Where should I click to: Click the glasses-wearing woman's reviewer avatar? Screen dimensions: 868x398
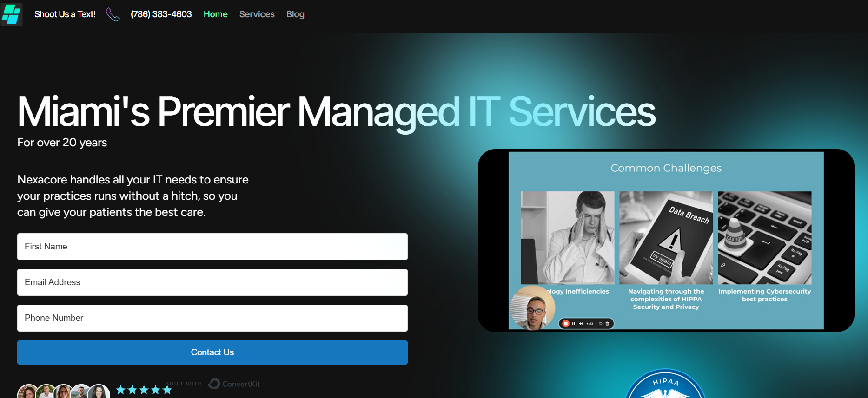(64, 391)
